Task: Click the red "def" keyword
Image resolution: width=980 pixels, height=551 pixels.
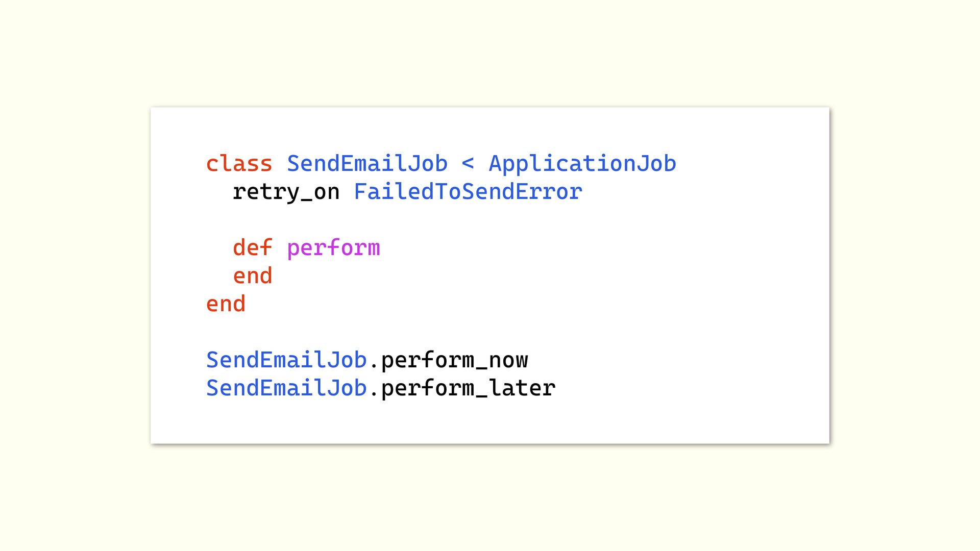Action: pos(252,248)
